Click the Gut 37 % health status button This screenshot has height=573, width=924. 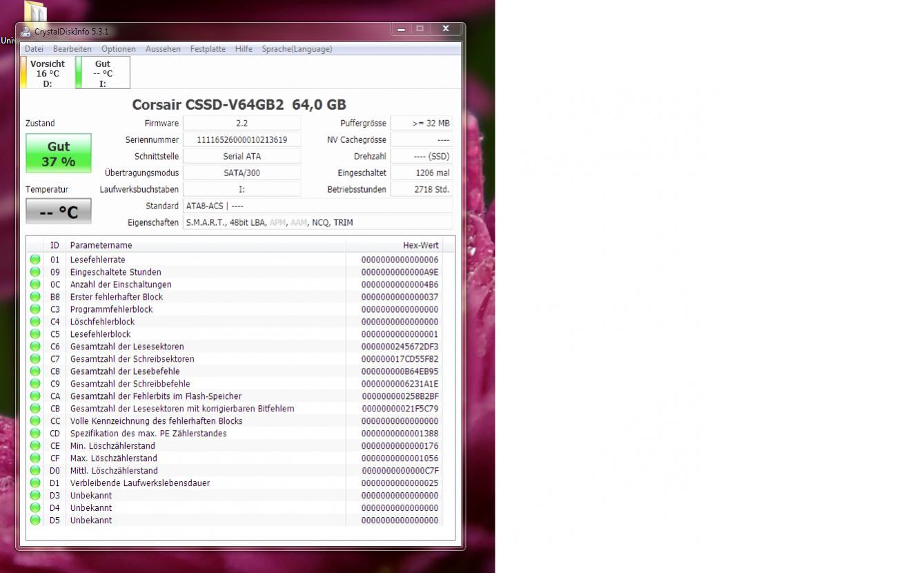59,153
